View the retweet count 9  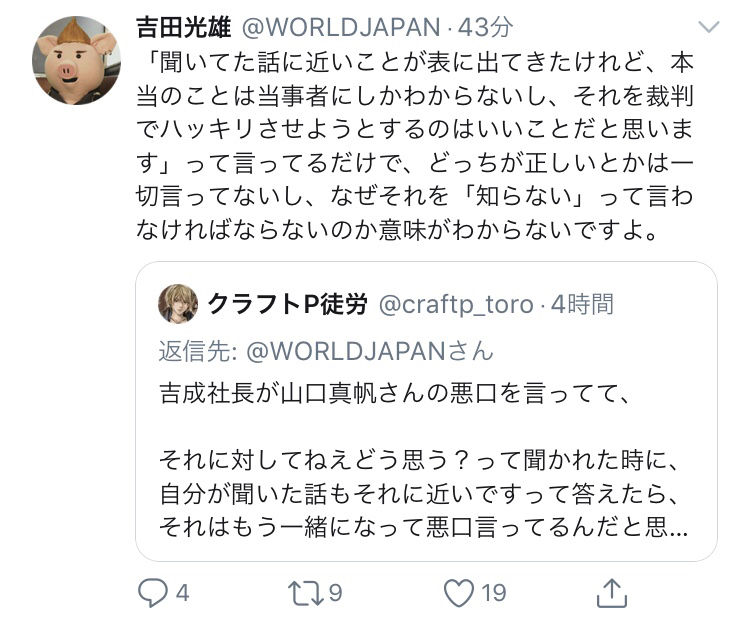(336, 593)
